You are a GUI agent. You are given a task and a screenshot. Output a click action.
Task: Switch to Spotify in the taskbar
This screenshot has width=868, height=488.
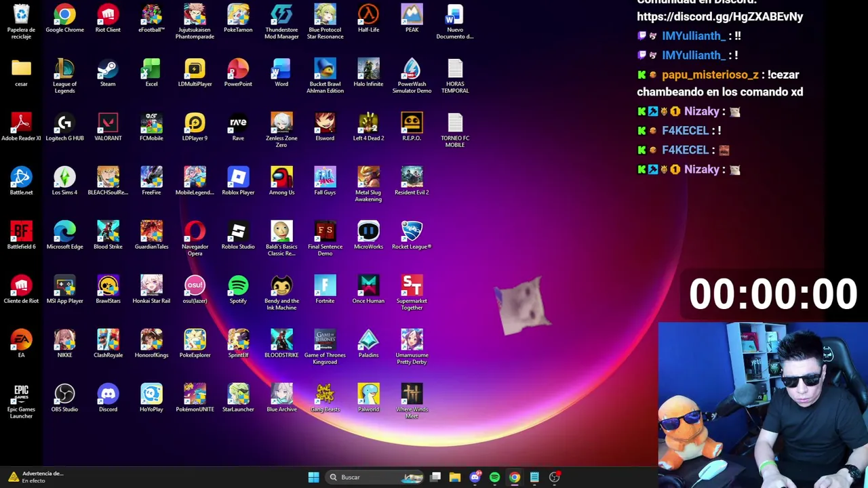(494, 477)
